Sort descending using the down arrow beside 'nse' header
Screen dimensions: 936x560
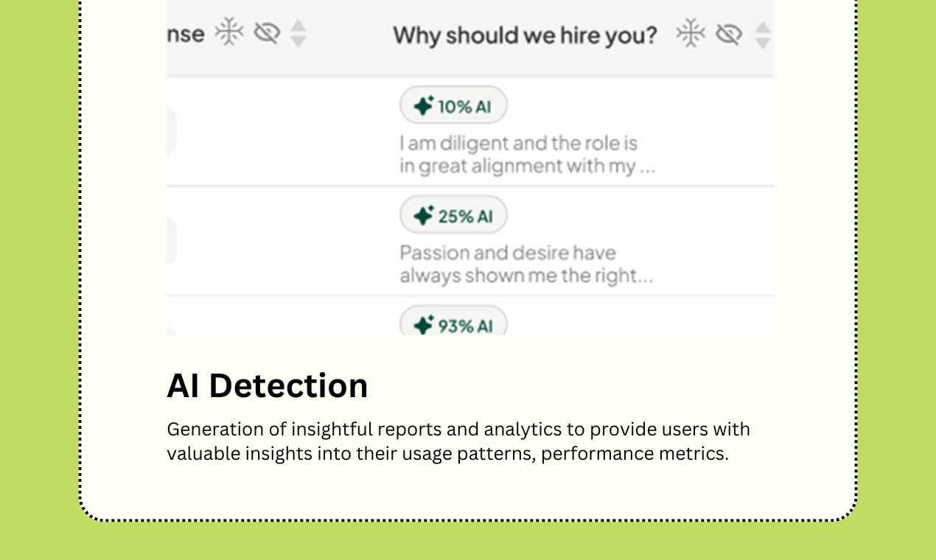298,42
